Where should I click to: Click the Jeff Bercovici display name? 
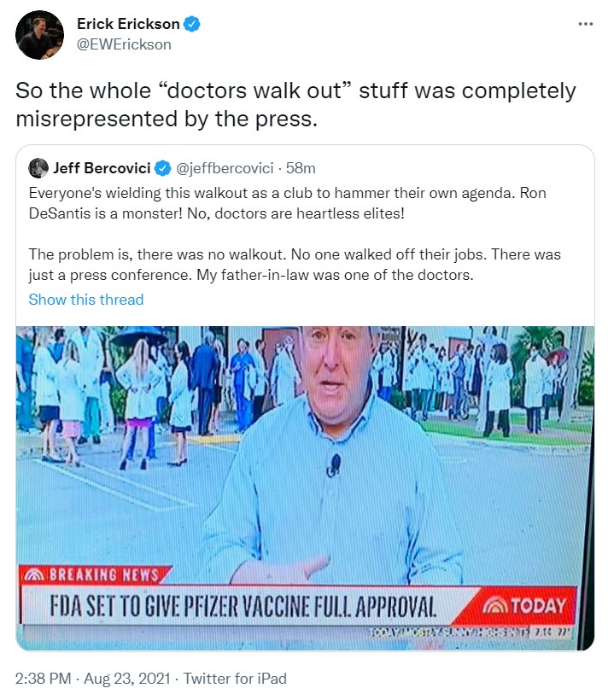102,168
